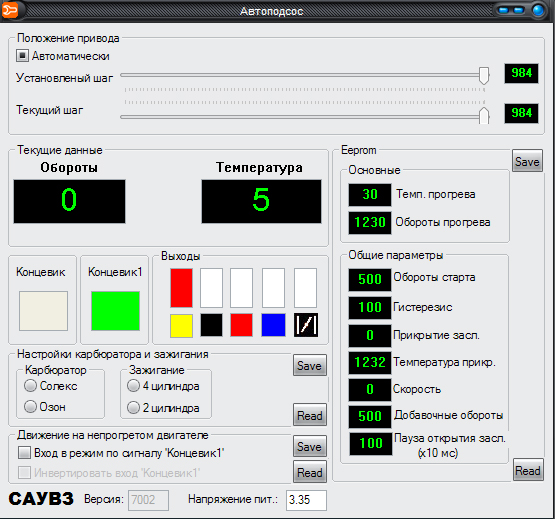
Task: Click the Eeprom Save button
Action: point(527,161)
